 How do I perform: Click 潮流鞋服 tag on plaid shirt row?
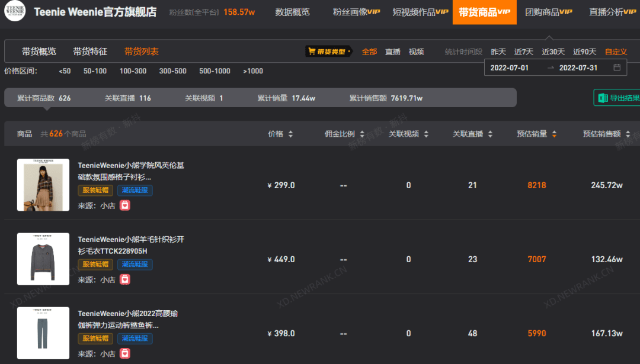pyautogui.click(x=135, y=191)
